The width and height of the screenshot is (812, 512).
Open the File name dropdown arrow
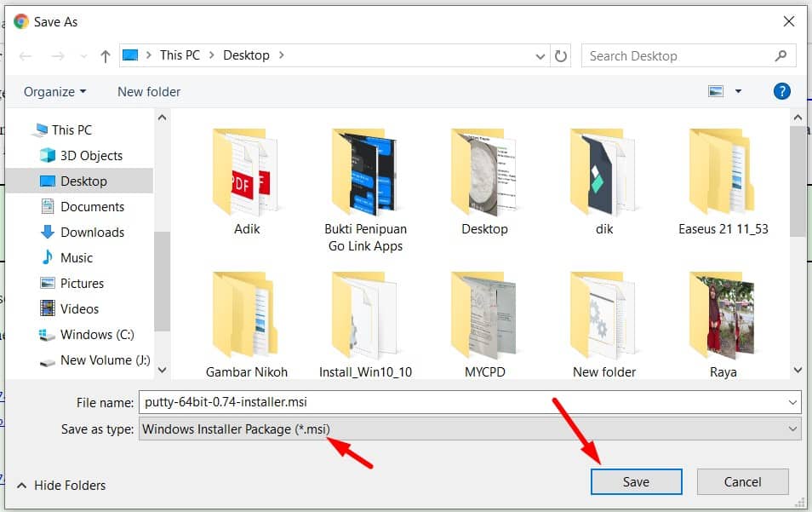coord(792,402)
